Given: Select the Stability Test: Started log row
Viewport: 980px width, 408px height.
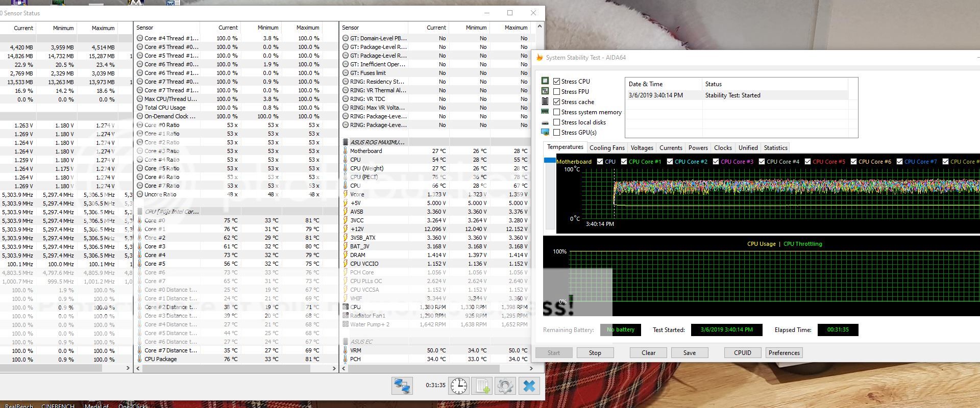Looking at the screenshot, I should [x=736, y=95].
